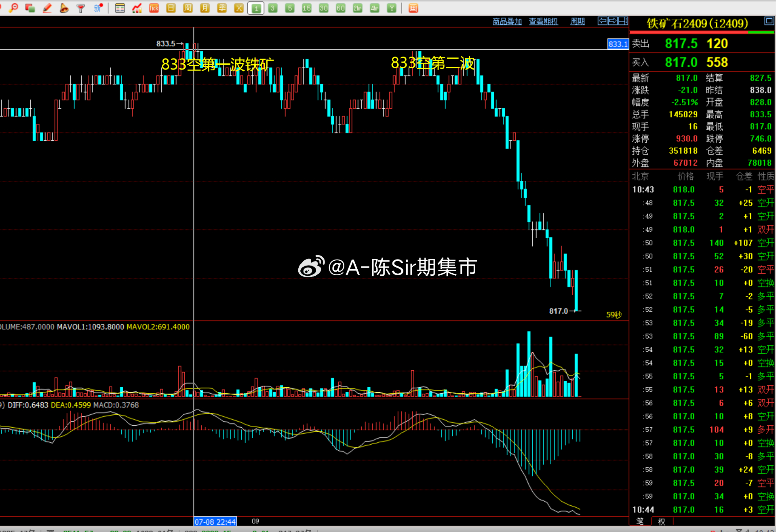The width and height of the screenshot is (776, 532).
Task: Open the drawing pencil tool
Action: [47, 8]
